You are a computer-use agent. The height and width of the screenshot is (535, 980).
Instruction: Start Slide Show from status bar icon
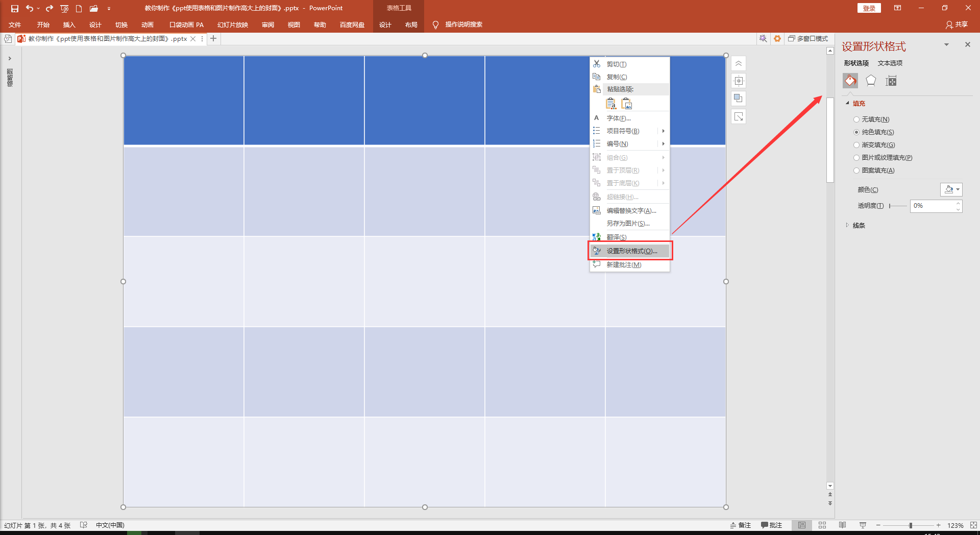point(863,525)
